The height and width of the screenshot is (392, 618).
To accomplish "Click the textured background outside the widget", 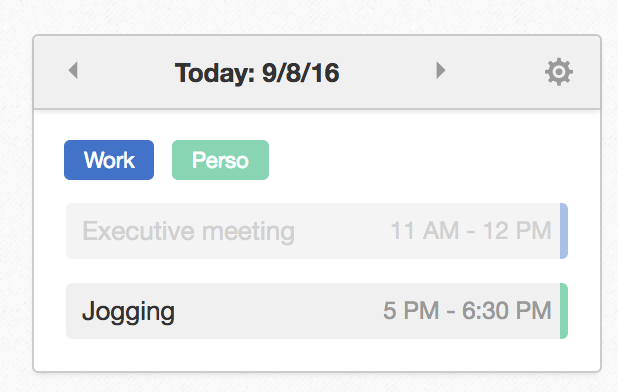I will coord(309,16).
